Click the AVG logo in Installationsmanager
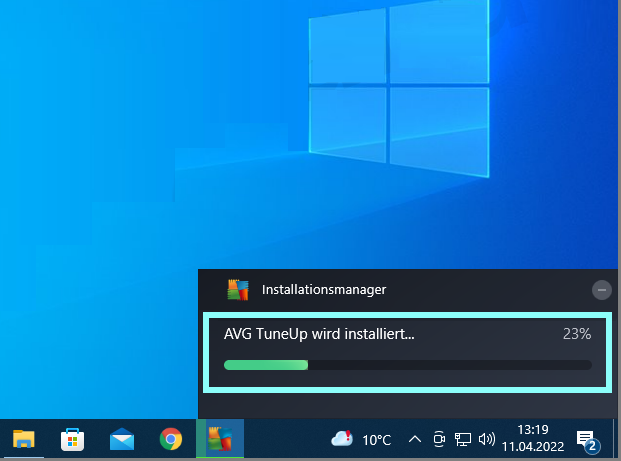Image resolution: width=621 pixels, height=461 pixels. [238, 290]
